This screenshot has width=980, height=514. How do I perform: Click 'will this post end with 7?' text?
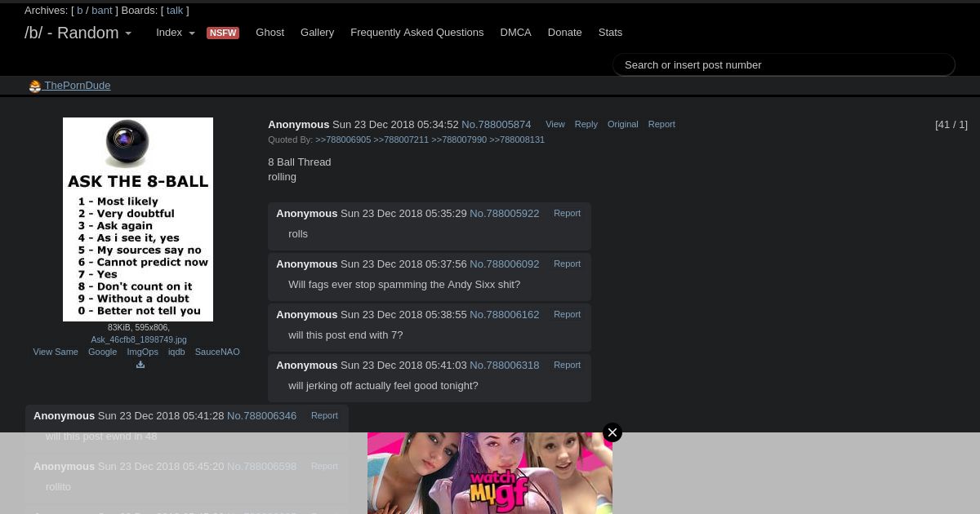click(345, 335)
